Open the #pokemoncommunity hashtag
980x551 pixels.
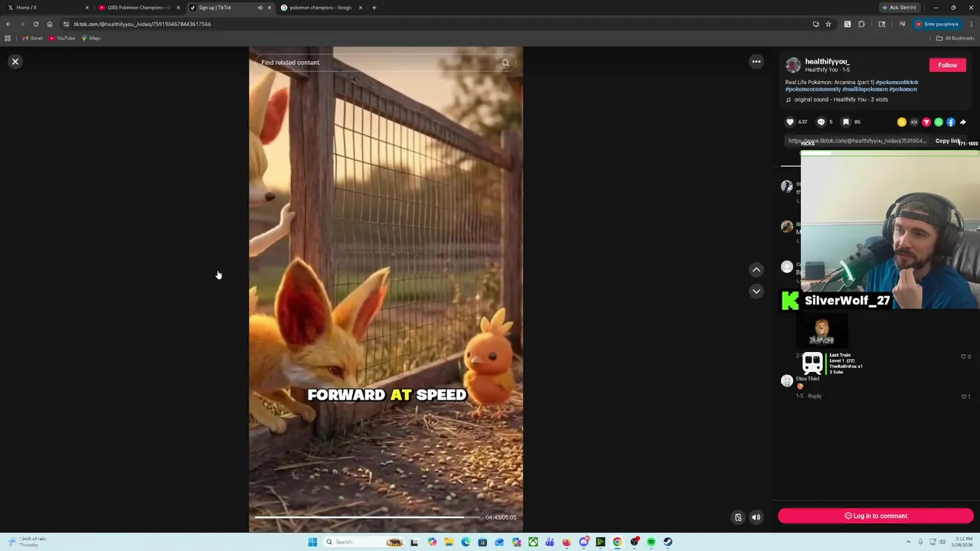[813, 89]
